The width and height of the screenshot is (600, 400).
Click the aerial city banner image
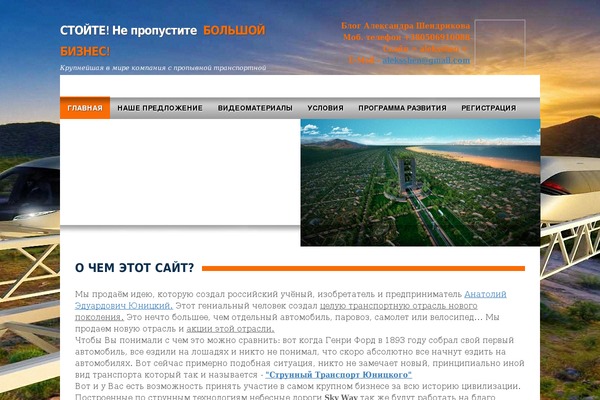(x=420, y=182)
